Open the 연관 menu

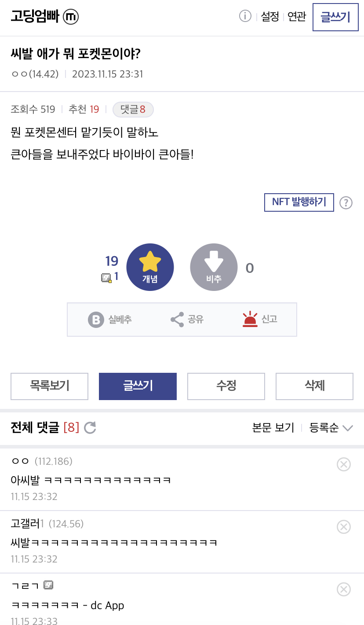click(x=297, y=17)
